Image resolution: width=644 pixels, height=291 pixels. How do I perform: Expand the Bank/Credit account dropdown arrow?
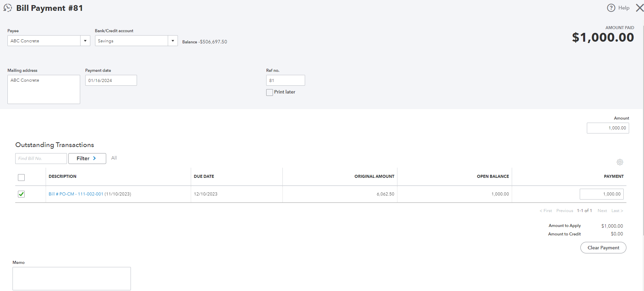pyautogui.click(x=173, y=41)
